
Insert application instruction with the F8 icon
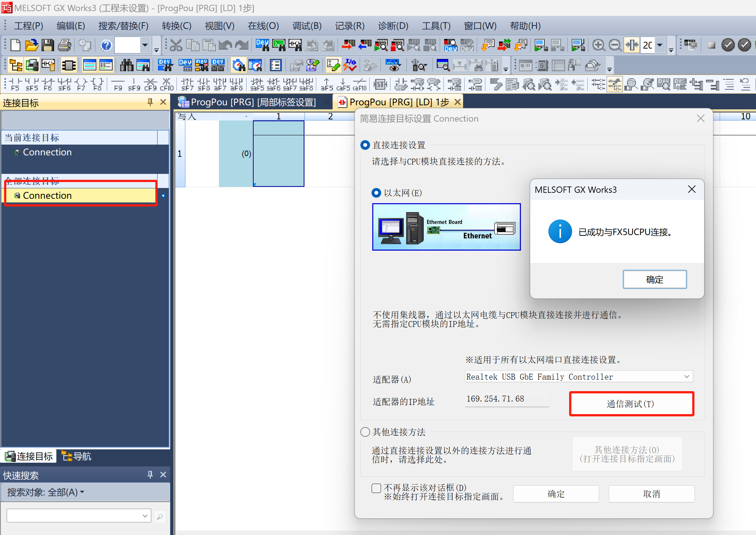[x=97, y=85]
